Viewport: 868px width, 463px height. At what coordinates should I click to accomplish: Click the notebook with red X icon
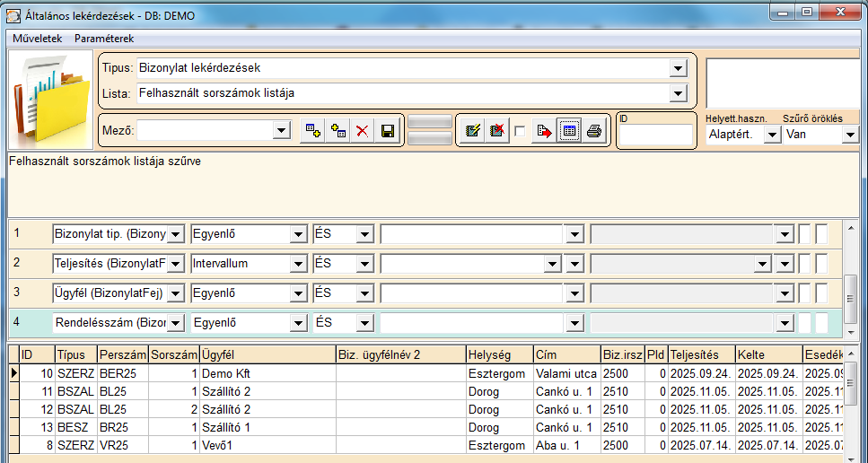pos(497,131)
